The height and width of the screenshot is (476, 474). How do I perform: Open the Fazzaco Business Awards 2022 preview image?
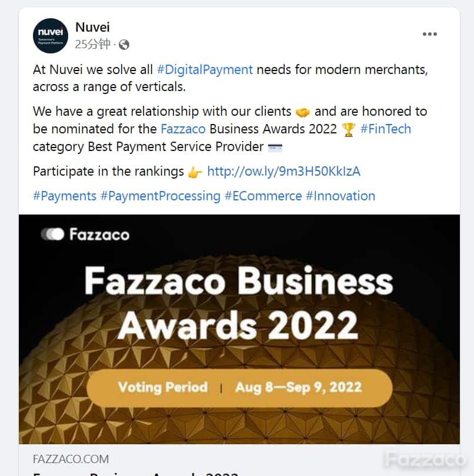(x=239, y=329)
